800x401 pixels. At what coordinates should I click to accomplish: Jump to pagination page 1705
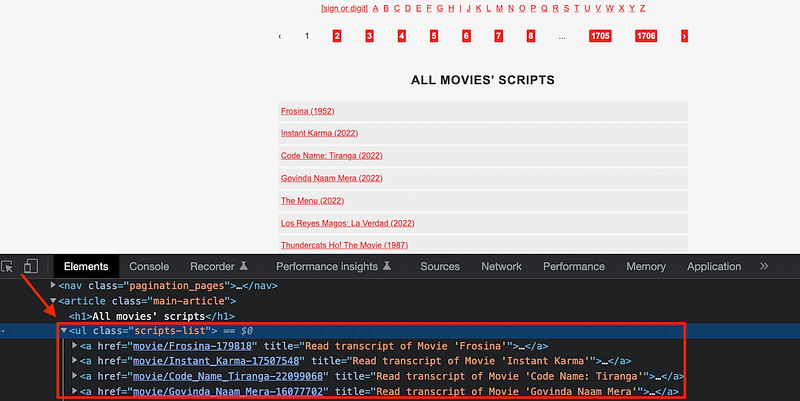pos(600,36)
